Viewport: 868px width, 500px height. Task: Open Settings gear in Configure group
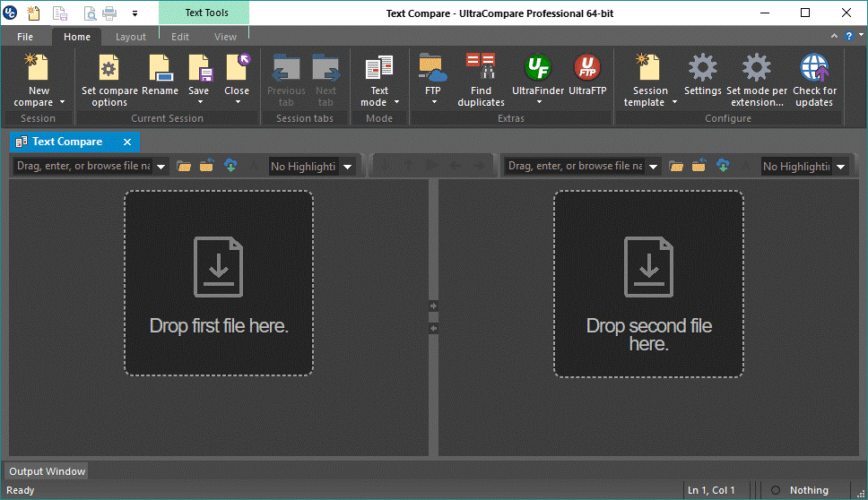pyautogui.click(x=702, y=74)
